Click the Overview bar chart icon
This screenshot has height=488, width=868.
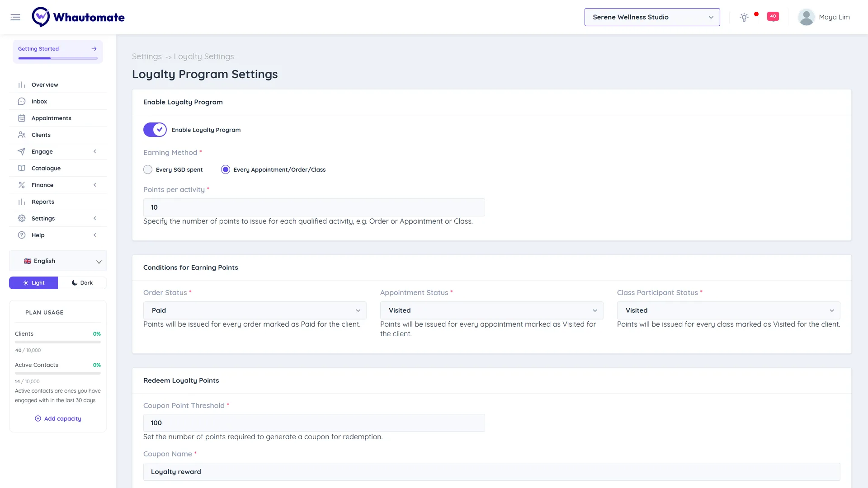(22, 85)
